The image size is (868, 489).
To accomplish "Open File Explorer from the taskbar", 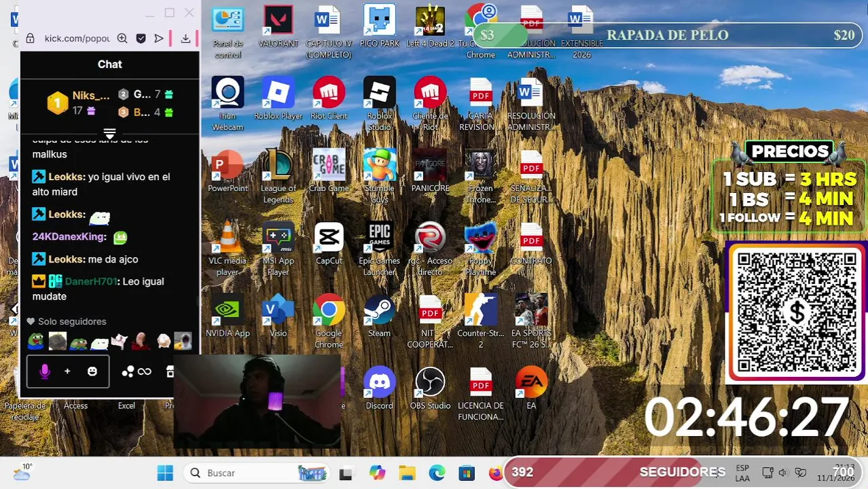I will tap(407, 473).
